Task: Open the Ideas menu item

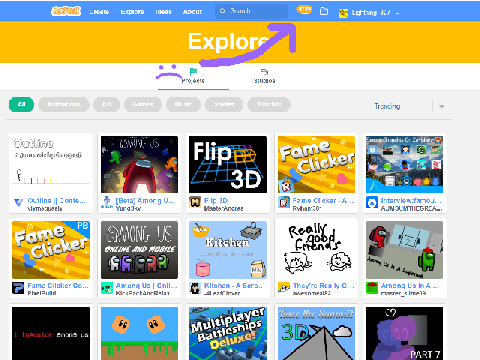Action: click(163, 12)
